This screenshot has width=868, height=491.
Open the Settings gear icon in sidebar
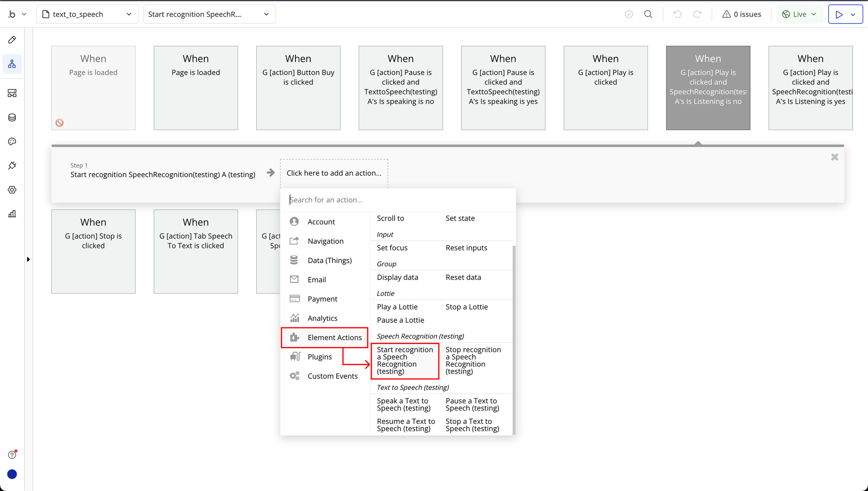pos(12,190)
